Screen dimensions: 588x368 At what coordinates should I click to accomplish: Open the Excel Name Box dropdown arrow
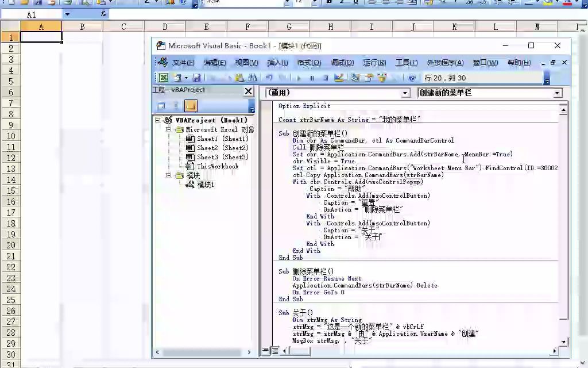tap(68, 14)
